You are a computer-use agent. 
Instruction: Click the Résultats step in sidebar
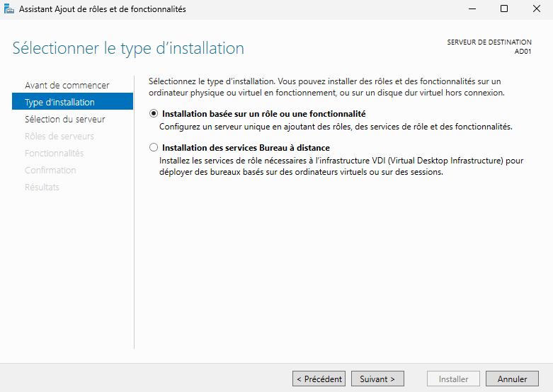pyautogui.click(x=42, y=188)
